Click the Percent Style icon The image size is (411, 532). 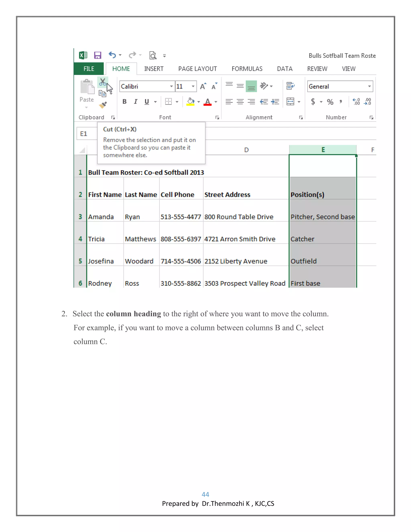330,102
